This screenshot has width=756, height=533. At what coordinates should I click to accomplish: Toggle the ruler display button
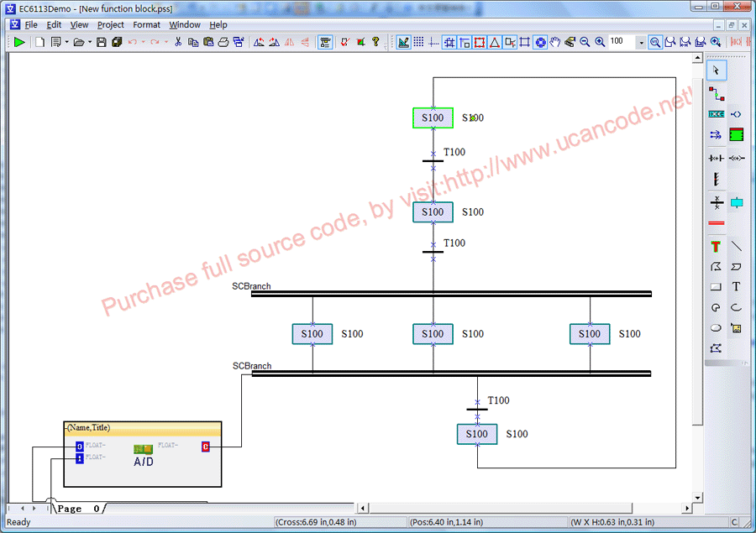click(x=403, y=42)
